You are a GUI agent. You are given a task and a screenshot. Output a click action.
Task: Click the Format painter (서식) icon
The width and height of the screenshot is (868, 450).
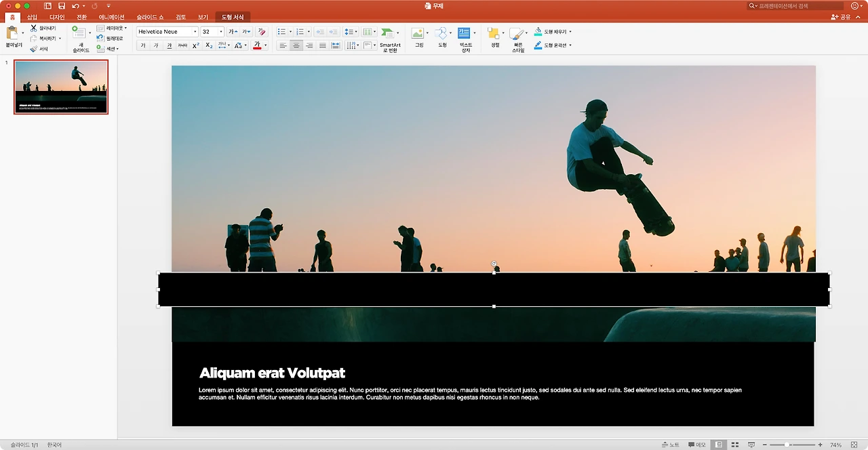34,49
